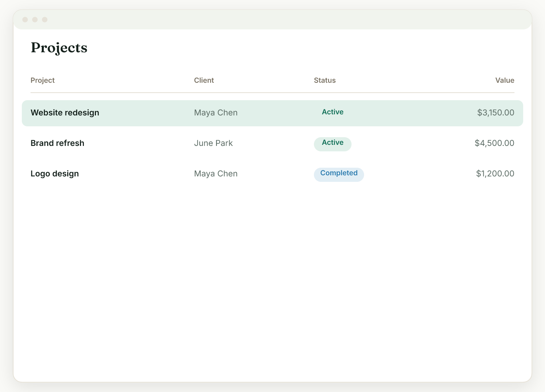Click the Brand refresh project name
Screen dimensions: 545x392
57,143
